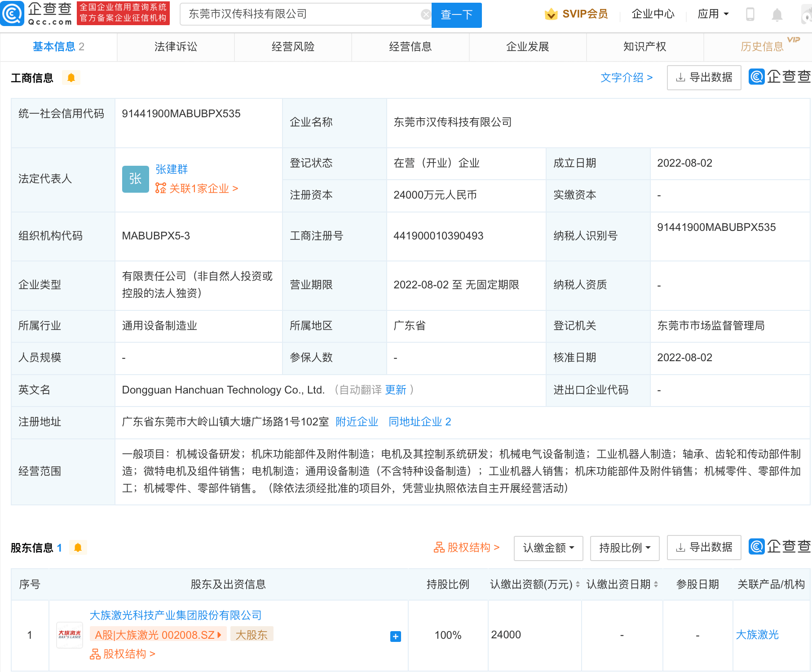The width and height of the screenshot is (812, 672).
Task: Click the 张 legal representative avatar
Action: (x=135, y=179)
